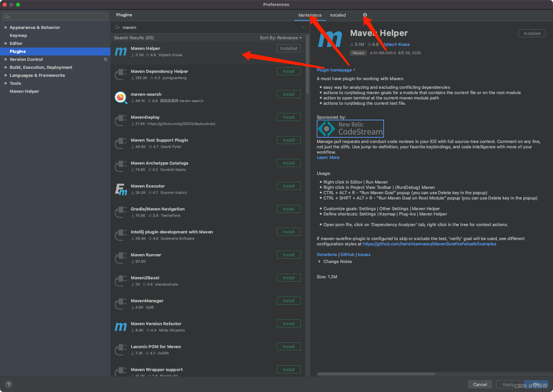The height and width of the screenshot is (392, 553).
Task: Expand Build, Execution, Deployment section
Action: [x=6, y=67]
